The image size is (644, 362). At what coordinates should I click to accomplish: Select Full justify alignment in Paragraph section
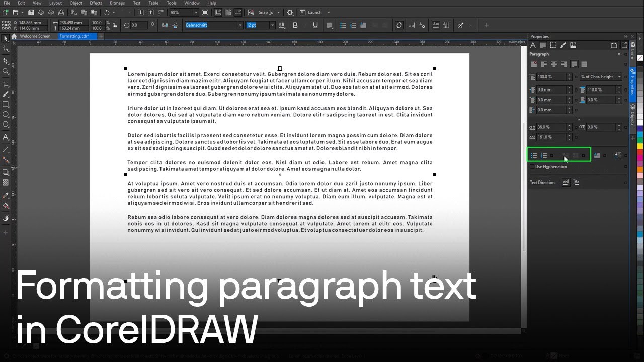(574, 64)
